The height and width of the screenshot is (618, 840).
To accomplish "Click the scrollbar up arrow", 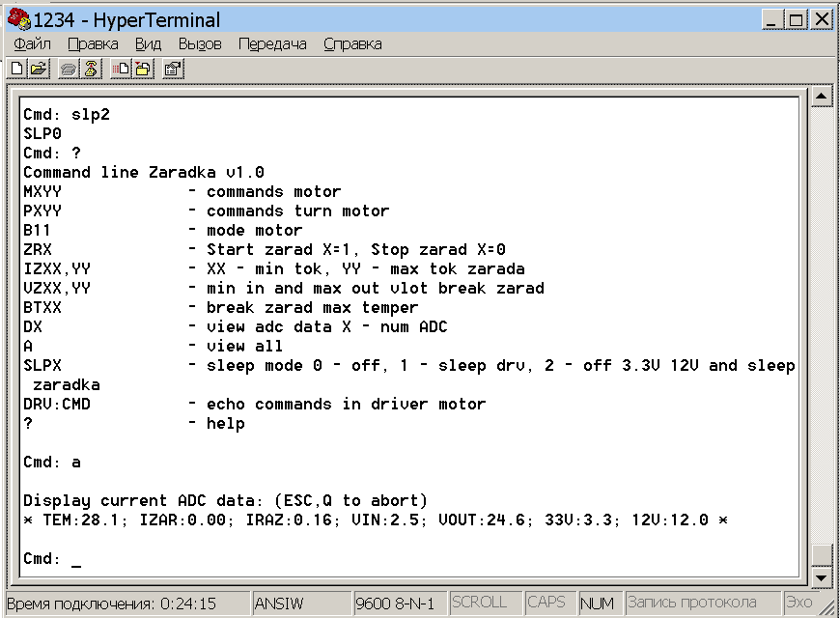I will [822, 97].
